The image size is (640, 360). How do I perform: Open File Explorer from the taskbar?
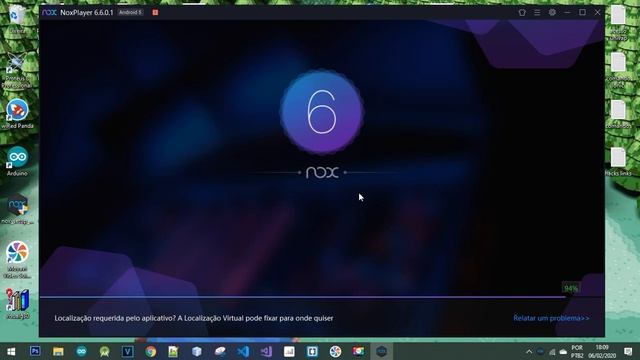point(58,351)
